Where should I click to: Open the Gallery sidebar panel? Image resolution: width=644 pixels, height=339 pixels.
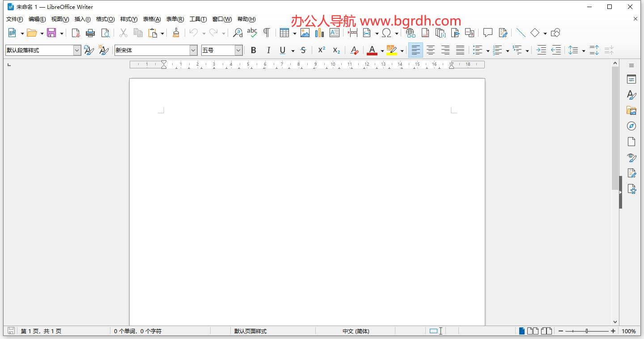coord(631,110)
